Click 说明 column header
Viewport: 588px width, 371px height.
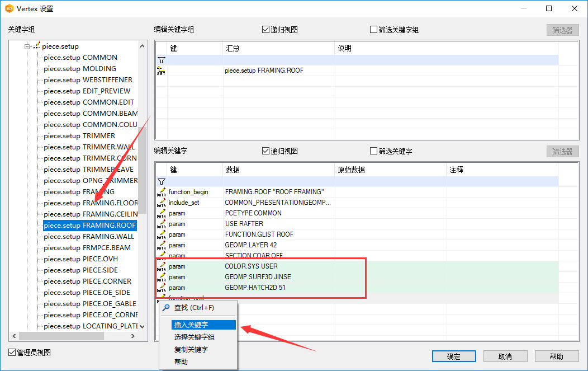446,49
